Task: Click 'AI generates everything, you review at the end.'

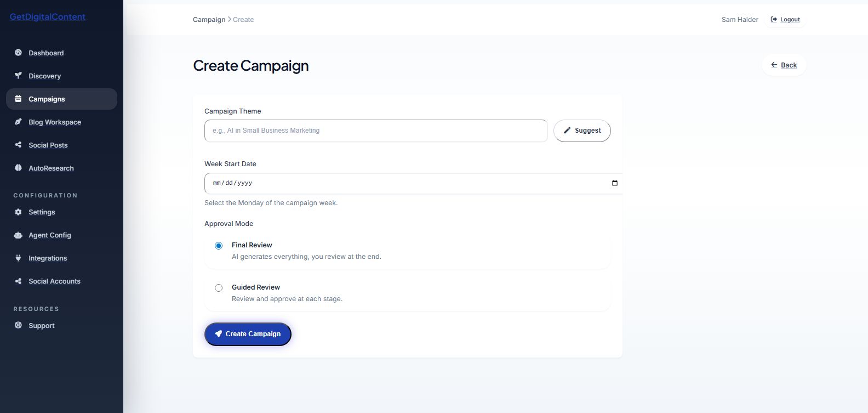Action: click(306, 257)
